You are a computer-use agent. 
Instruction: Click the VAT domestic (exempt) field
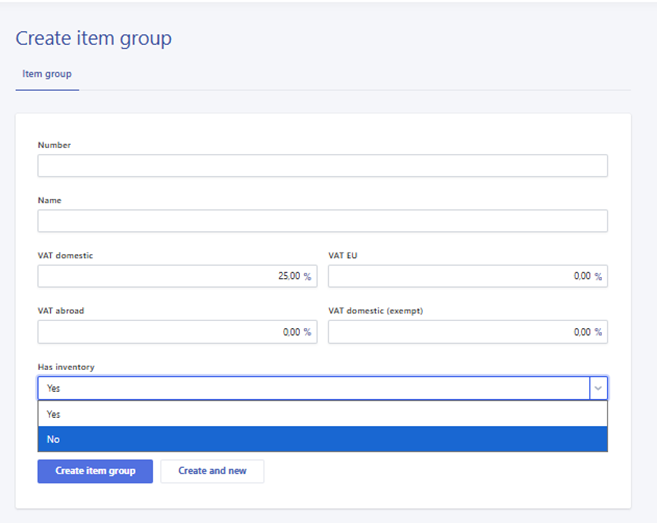(x=467, y=332)
